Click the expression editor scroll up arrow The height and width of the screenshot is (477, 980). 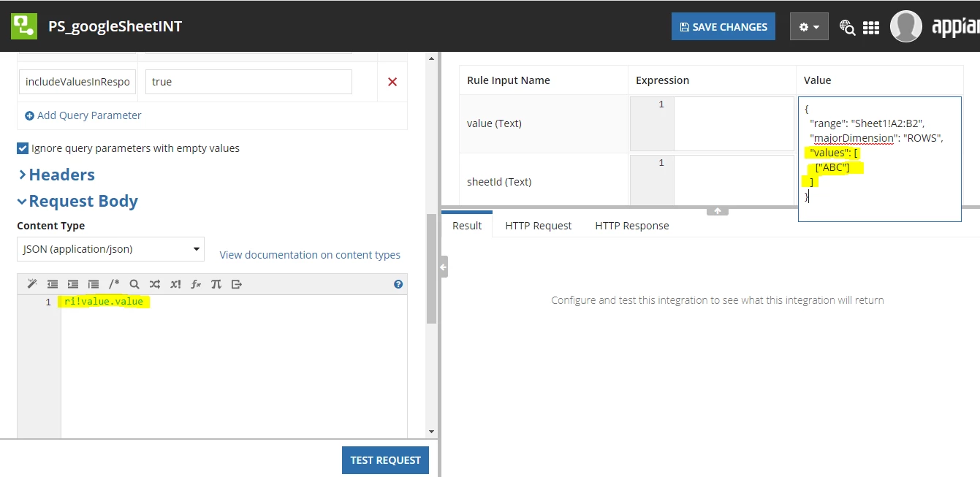coord(431,57)
